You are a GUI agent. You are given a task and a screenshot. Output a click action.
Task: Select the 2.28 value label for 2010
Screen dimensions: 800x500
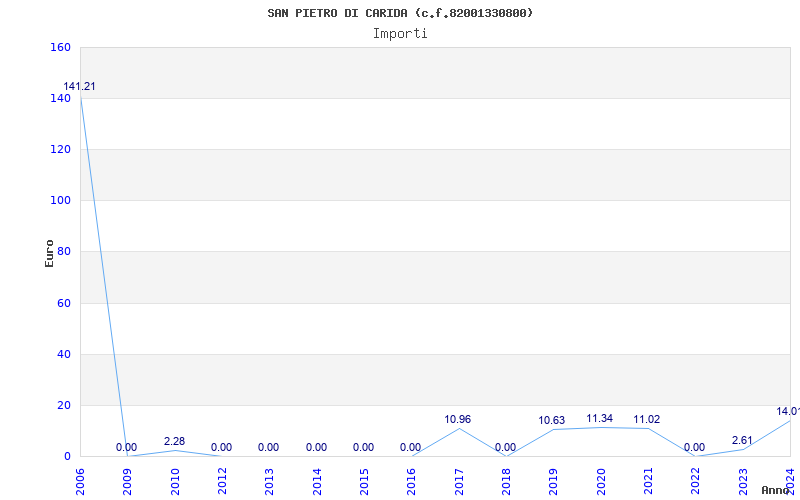pos(174,441)
